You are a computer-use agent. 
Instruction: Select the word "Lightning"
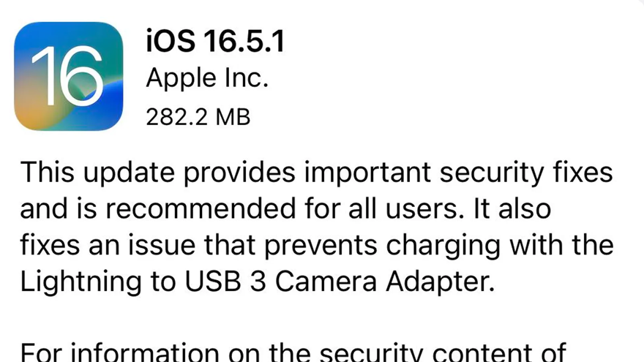[80, 283]
